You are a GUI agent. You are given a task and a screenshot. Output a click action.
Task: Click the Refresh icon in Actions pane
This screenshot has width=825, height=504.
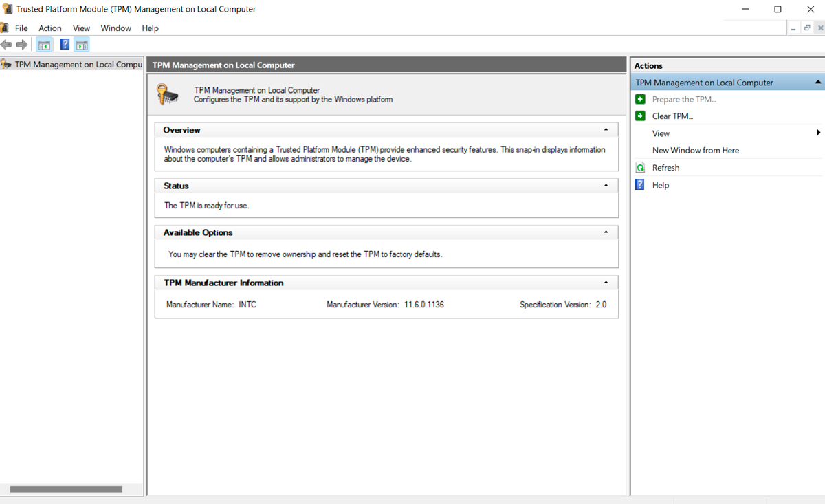tap(640, 168)
